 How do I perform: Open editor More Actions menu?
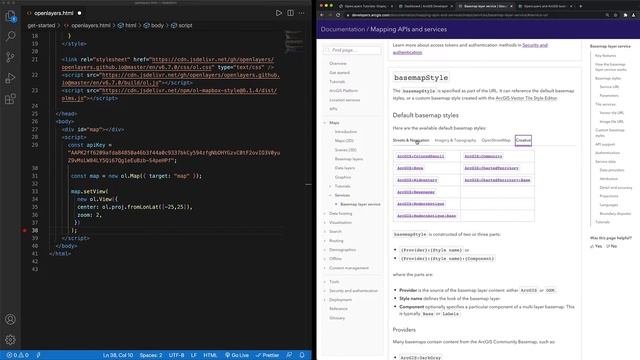(x=302, y=13)
